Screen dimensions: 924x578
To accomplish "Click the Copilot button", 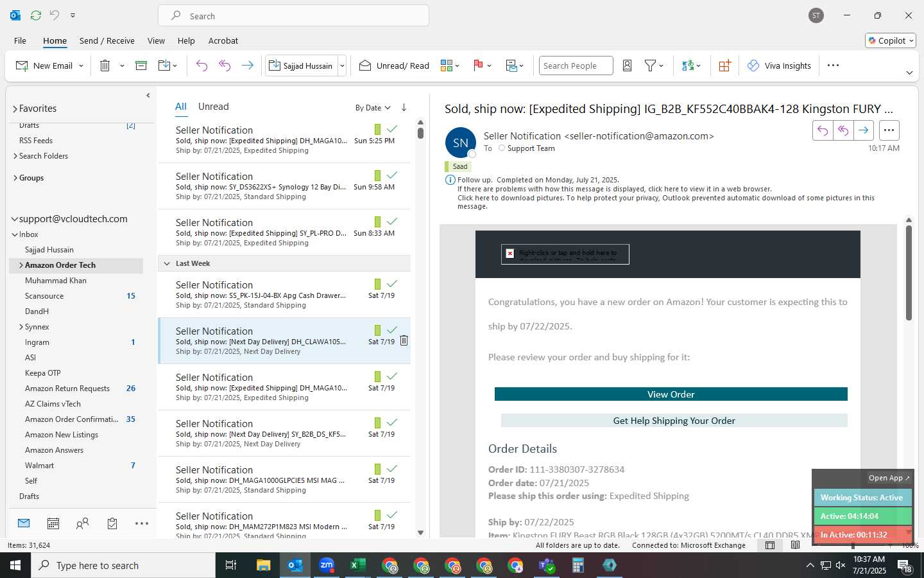I will point(891,40).
